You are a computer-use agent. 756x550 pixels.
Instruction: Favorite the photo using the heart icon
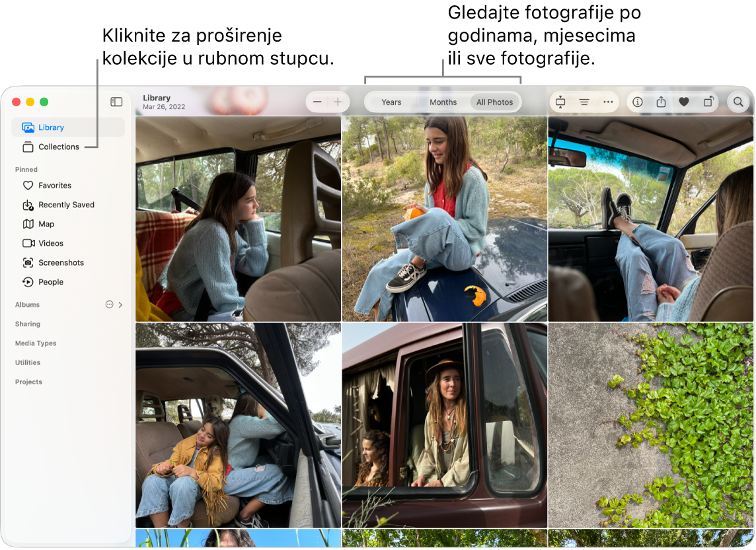tap(684, 102)
